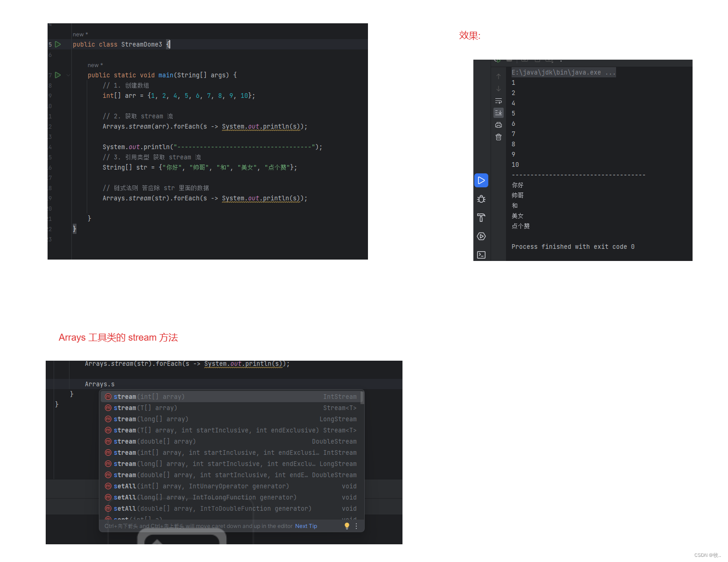The width and height of the screenshot is (728, 562).
Task: Click after 'Arrays.s' in the editor
Action: point(115,384)
